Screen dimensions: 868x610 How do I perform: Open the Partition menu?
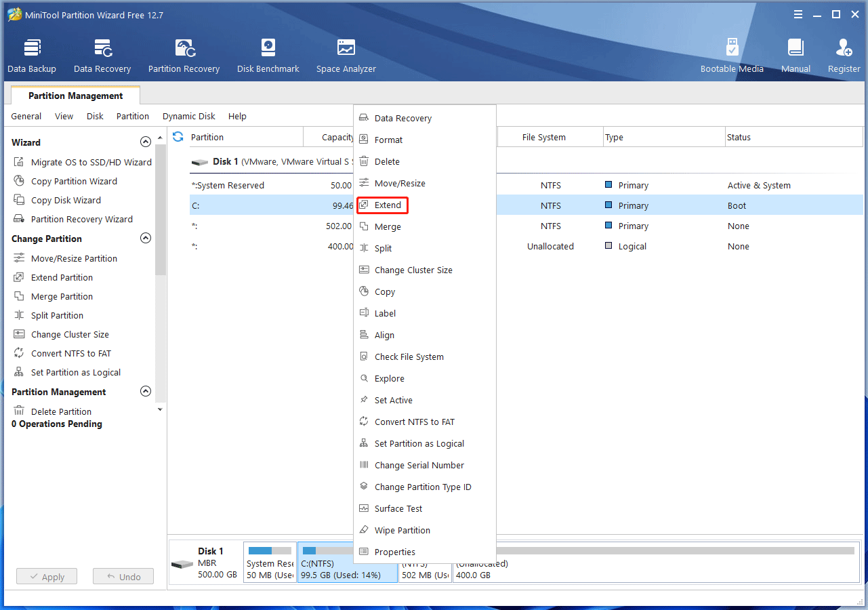(133, 116)
